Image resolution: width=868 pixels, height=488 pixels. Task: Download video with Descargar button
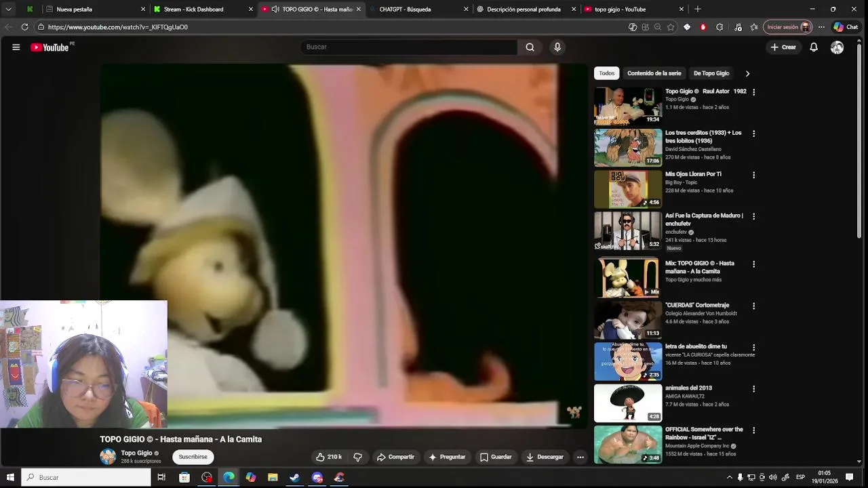545,457
